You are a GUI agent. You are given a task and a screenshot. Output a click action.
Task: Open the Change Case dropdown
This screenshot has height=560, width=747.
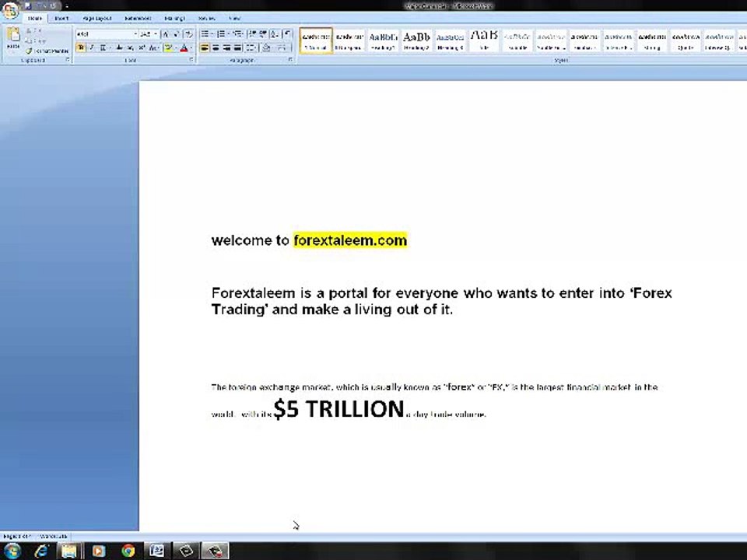pos(153,47)
